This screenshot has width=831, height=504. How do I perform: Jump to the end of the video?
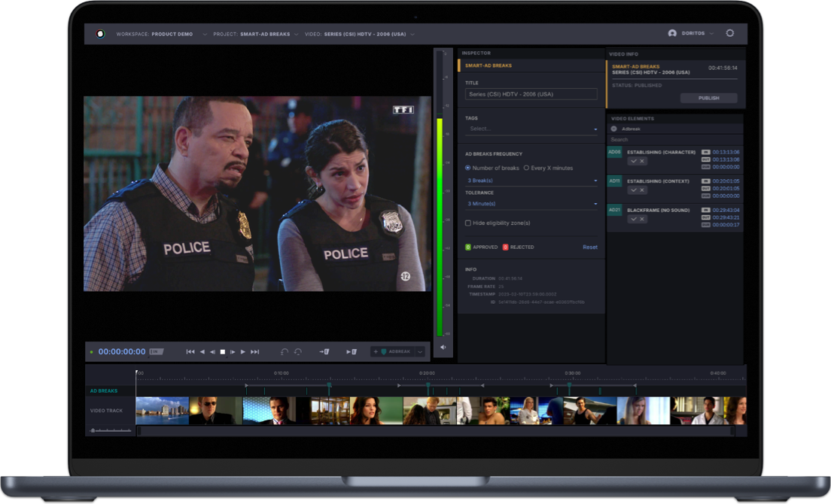(255, 352)
